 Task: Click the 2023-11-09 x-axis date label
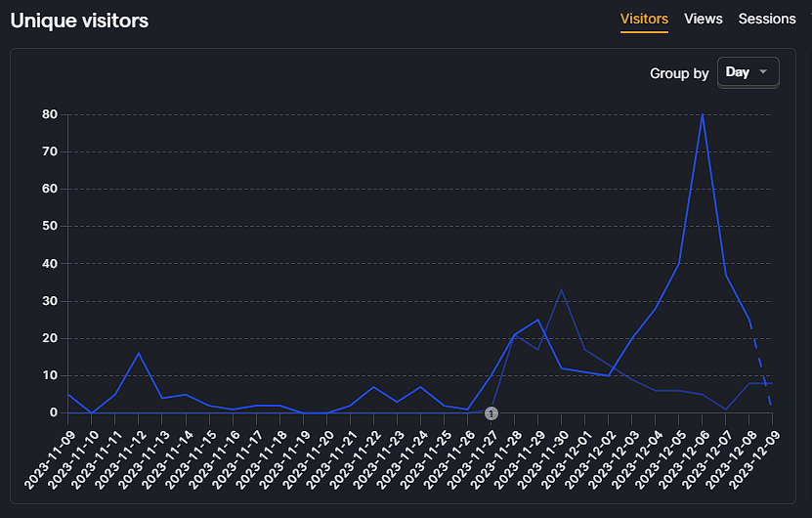[50, 459]
